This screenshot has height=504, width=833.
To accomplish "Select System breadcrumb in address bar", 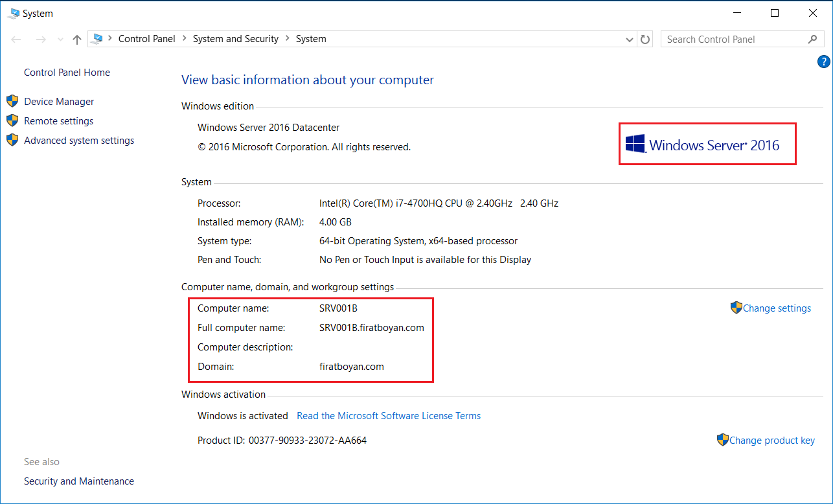I will (x=311, y=39).
